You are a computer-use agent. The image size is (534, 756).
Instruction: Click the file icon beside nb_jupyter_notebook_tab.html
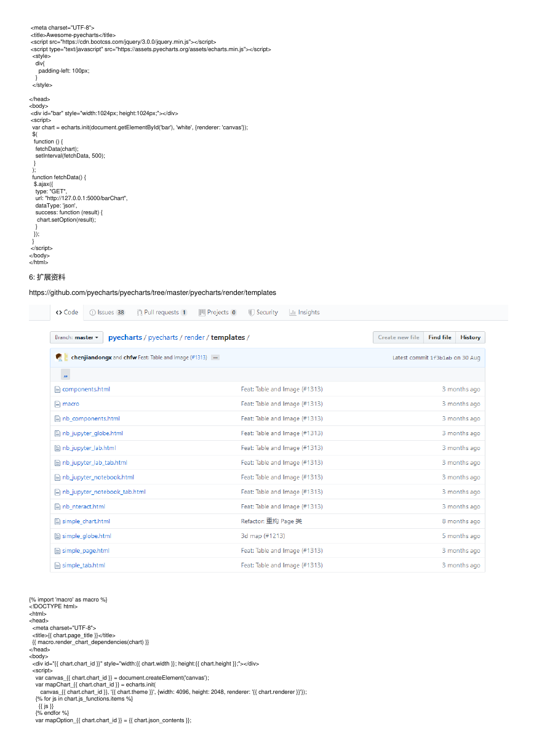[57, 492]
